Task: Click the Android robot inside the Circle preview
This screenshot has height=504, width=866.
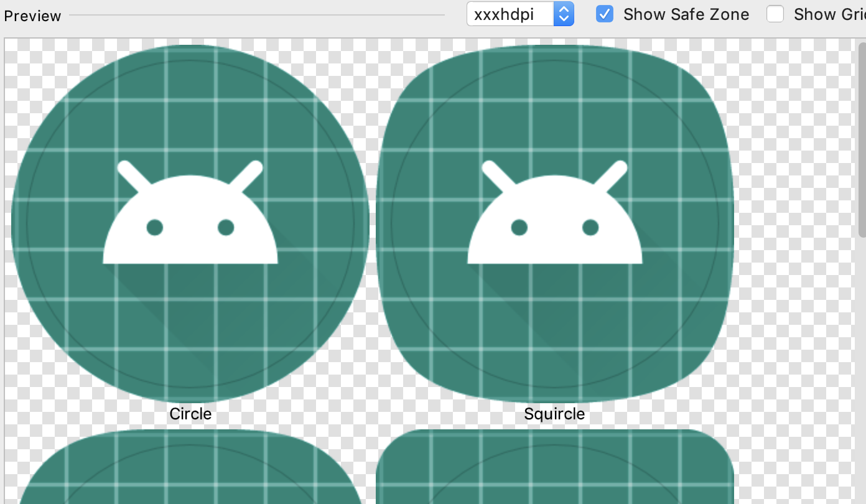Action: click(190, 215)
